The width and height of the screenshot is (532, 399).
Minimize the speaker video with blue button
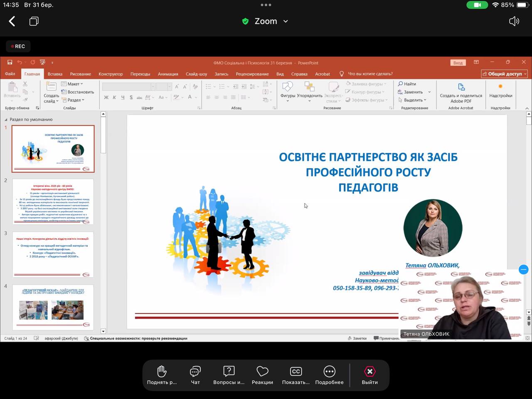pos(524,269)
